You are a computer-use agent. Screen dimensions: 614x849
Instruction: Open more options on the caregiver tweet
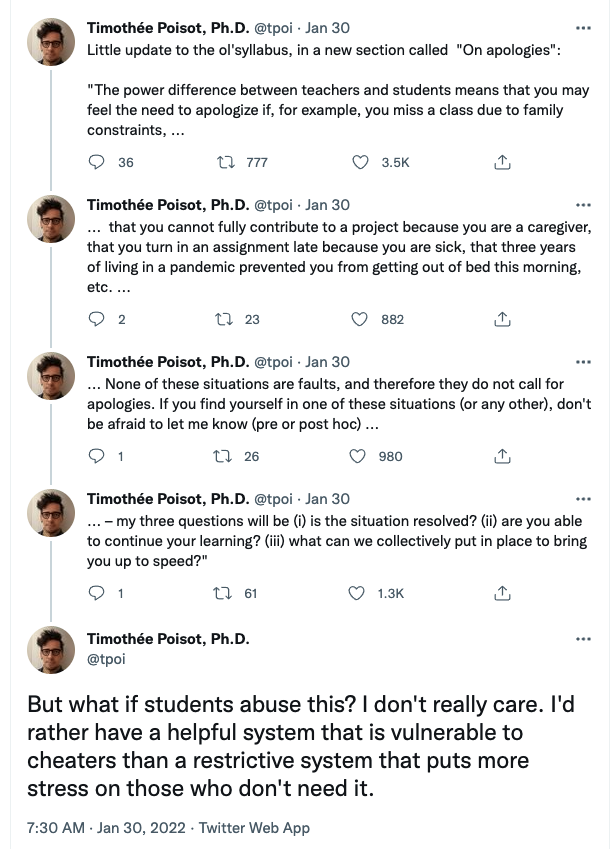pyautogui.click(x=584, y=204)
